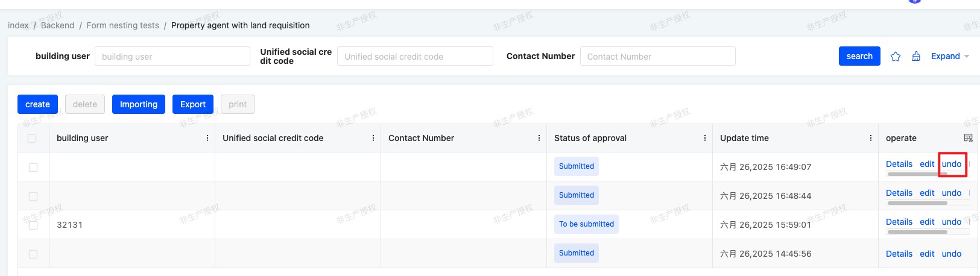Image resolution: width=980 pixels, height=276 pixels.
Task: Click the blue create button
Action: 37,104
